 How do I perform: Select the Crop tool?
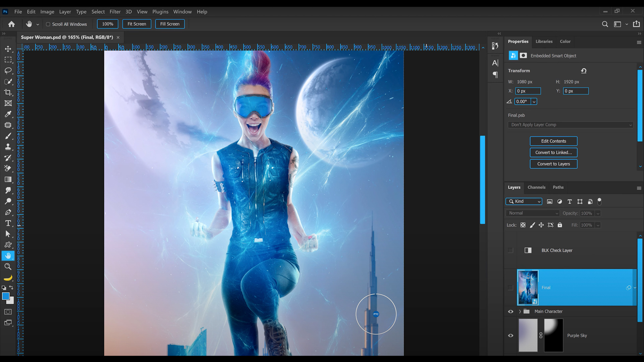(8, 92)
